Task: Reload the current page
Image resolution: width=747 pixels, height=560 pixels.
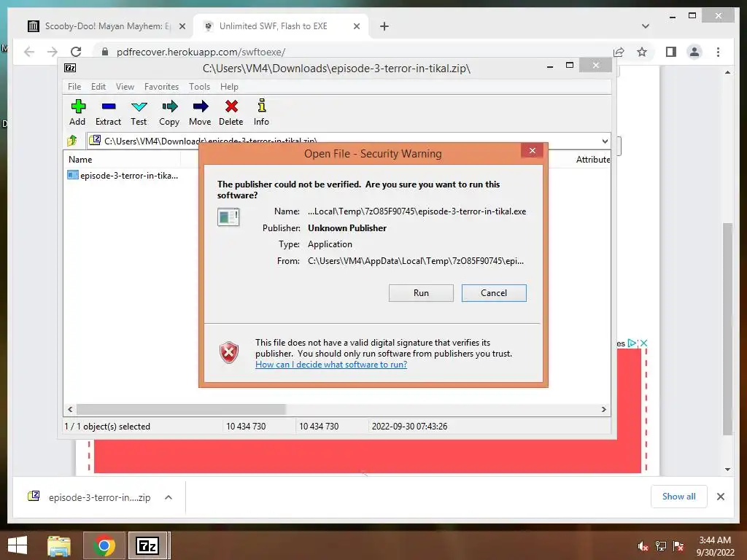Action: coord(76,52)
